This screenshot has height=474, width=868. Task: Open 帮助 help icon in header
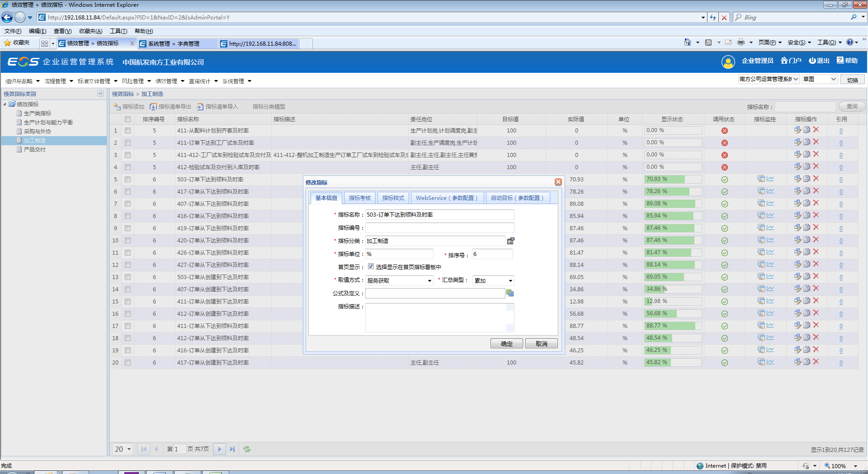[840, 61]
